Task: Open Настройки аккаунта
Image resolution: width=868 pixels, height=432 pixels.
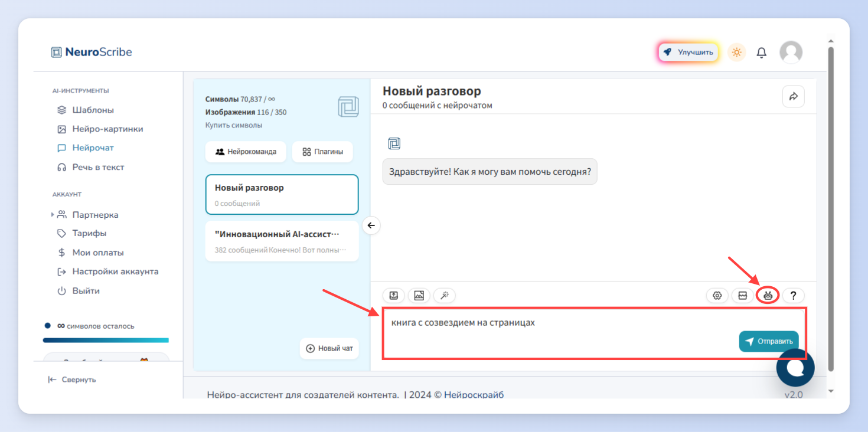Action: pos(115,271)
